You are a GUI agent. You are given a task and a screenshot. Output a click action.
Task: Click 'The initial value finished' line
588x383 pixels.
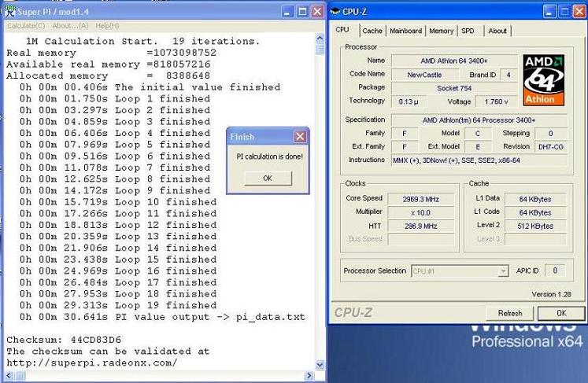click(x=150, y=87)
